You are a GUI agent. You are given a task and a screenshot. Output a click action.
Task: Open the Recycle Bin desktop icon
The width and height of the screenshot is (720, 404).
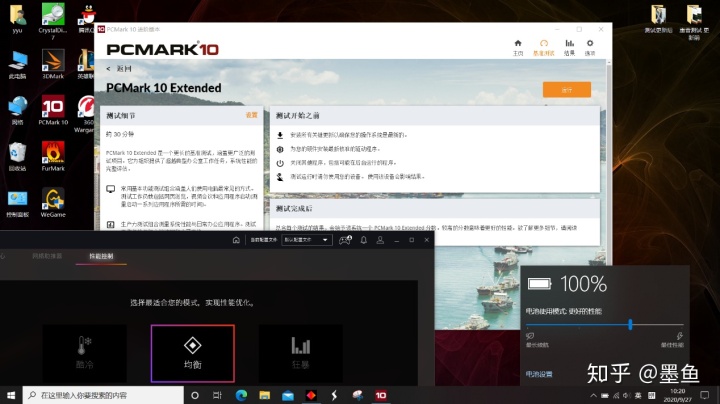coord(17,156)
